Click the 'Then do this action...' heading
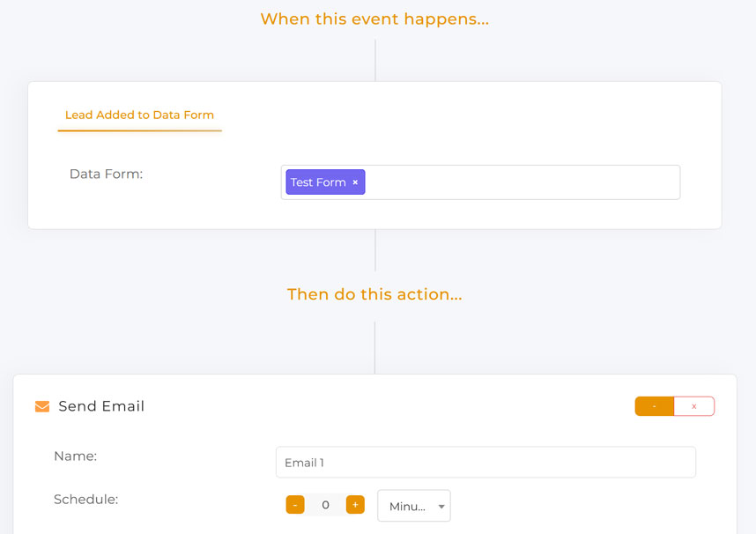756x534 pixels. point(374,294)
